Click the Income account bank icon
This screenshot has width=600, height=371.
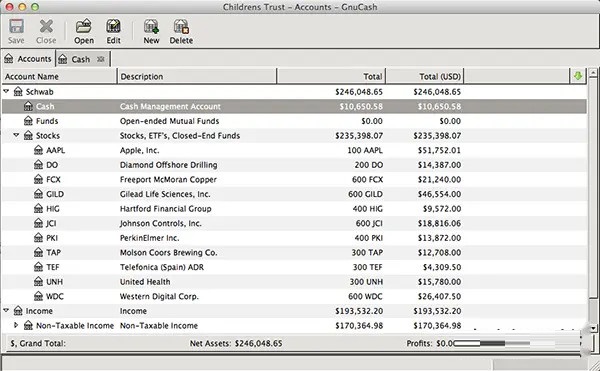[x=18, y=311]
